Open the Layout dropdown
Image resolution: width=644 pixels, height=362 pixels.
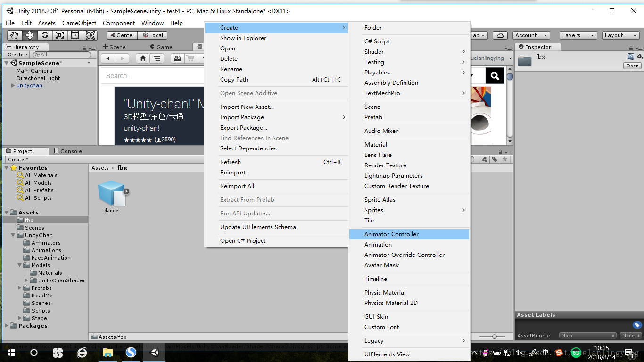pyautogui.click(x=620, y=35)
